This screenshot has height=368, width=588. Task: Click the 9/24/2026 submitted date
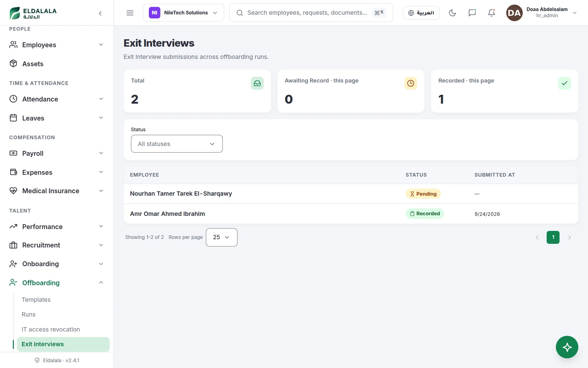point(487,214)
